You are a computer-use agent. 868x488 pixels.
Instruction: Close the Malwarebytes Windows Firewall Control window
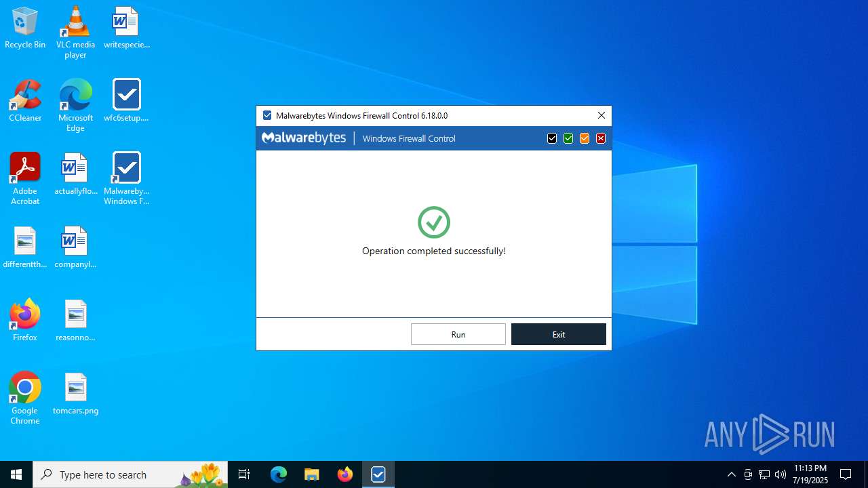601,115
